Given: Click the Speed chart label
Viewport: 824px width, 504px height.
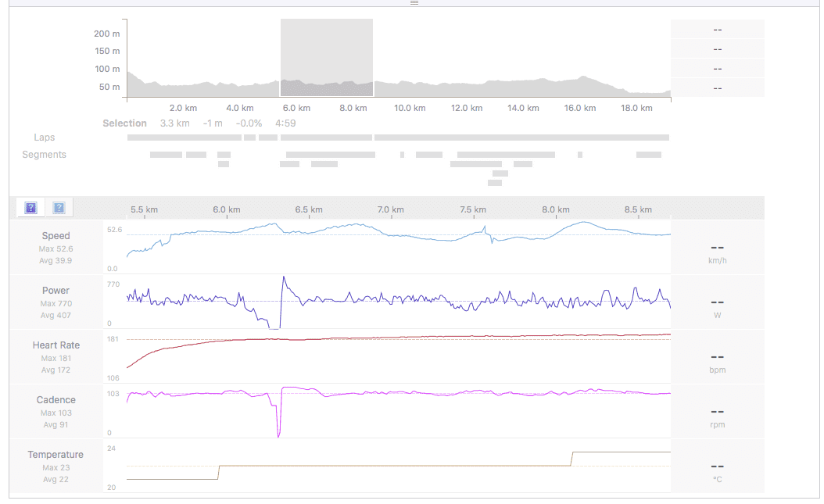Looking at the screenshot, I should tap(56, 236).
